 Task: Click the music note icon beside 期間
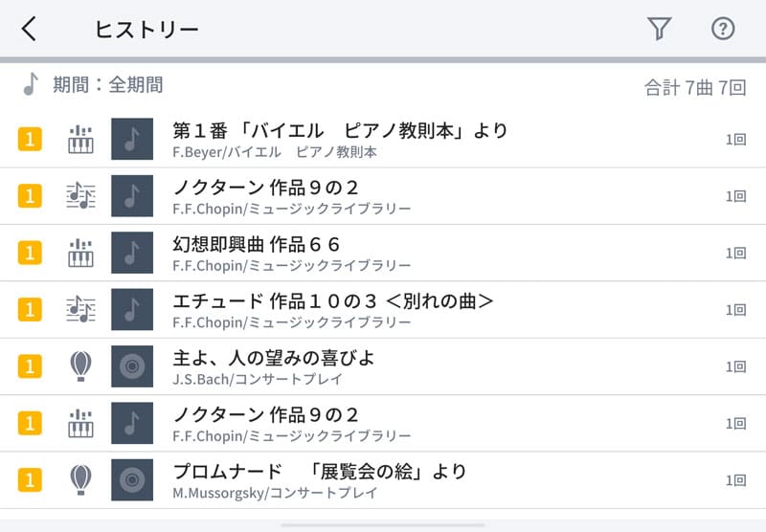[x=31, y=85]
